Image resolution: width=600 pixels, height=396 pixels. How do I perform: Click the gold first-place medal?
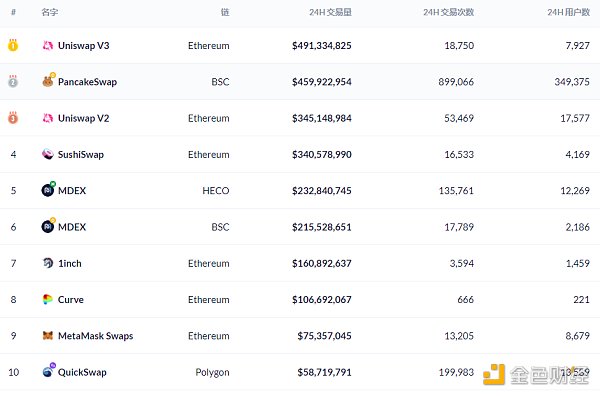pos(13,45)
